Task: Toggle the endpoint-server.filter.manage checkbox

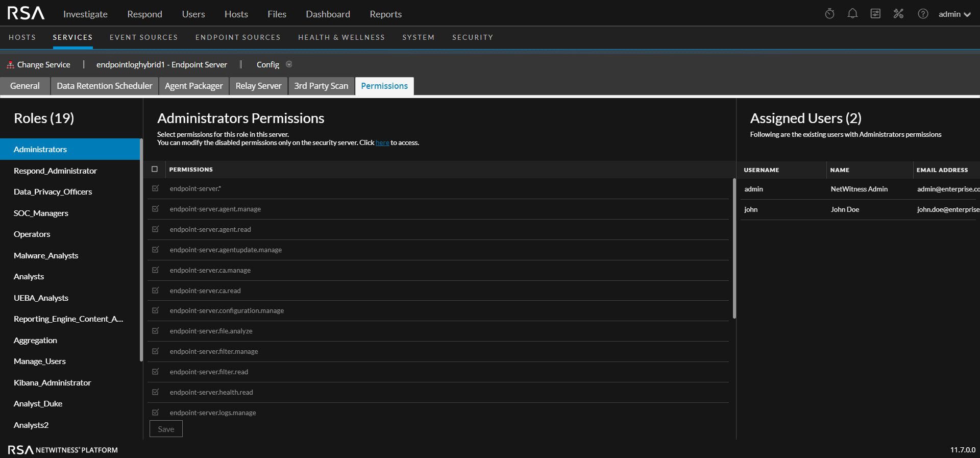Action: coord(156,351)
